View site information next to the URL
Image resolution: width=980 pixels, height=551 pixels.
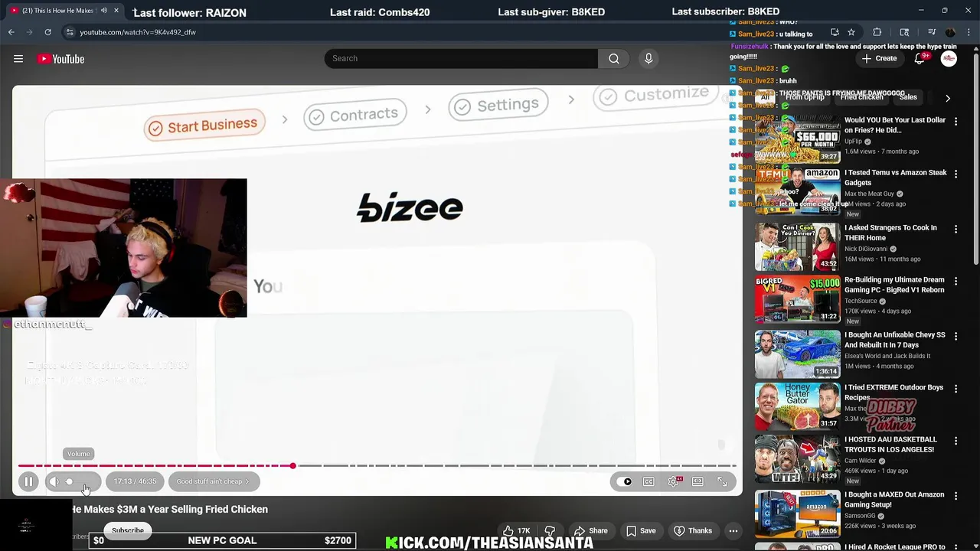pos(70,32)
